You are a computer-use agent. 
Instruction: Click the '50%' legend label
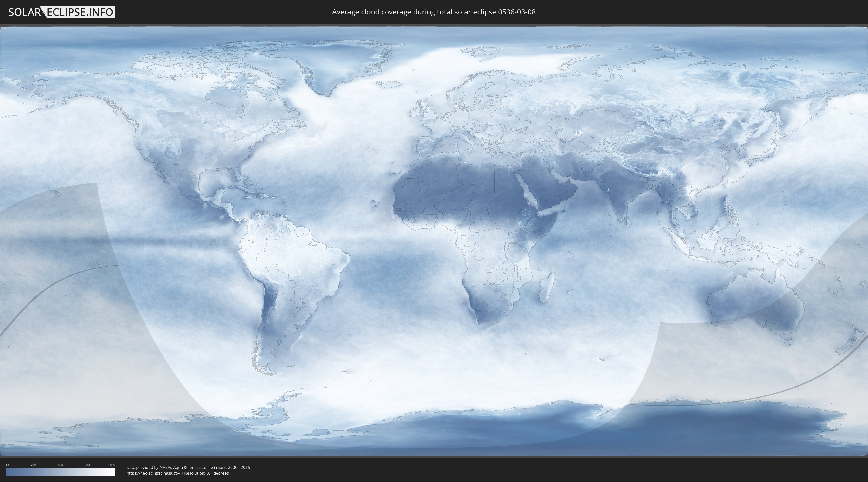click(x=61, y=465)
